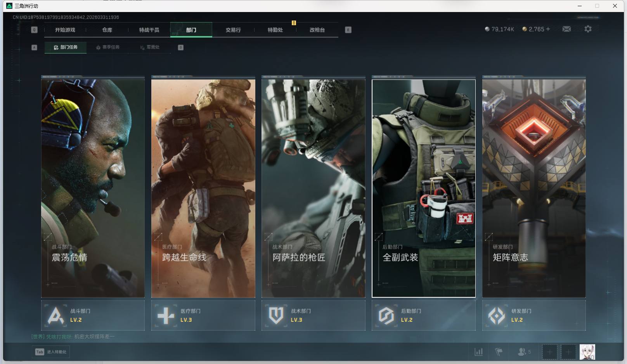Screen dimensions: 627x364
Task: Click the first empty squad slot plus
Action: (x=549, y=352)
